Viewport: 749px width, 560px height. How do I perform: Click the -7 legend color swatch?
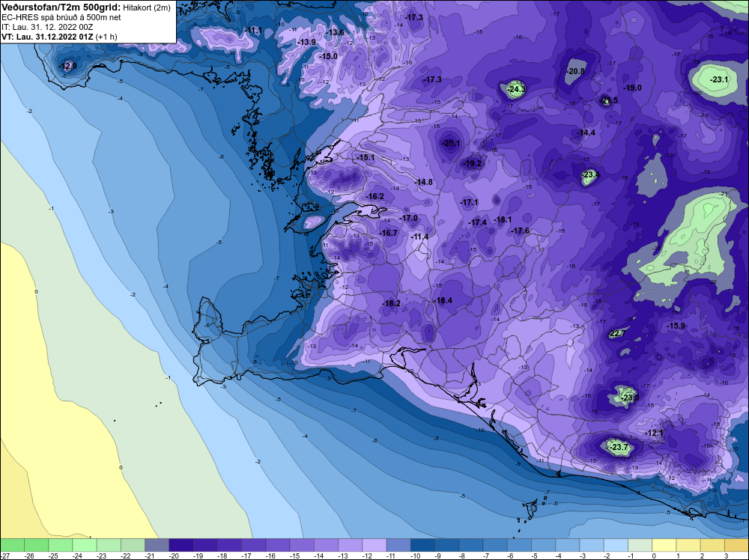tap(495, 545)
